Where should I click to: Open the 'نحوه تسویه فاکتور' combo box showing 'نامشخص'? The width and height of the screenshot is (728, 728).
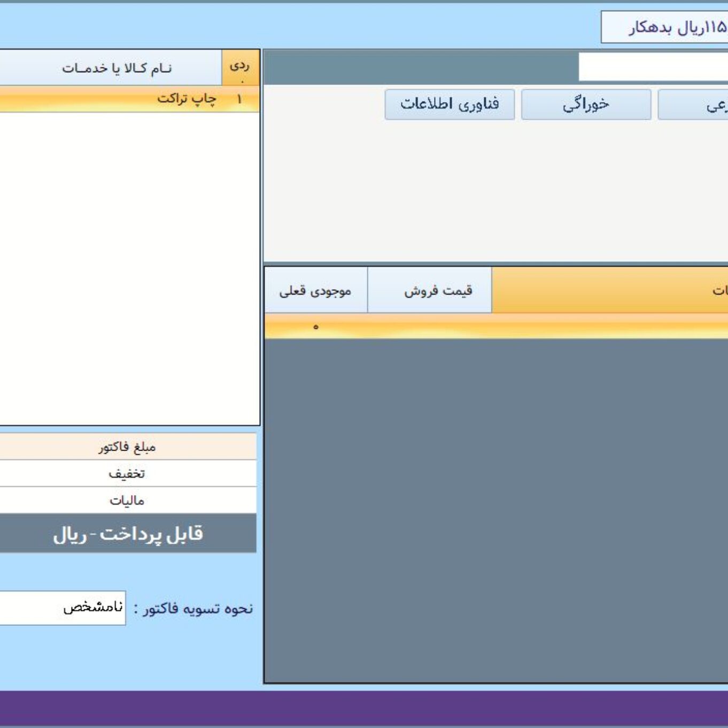(63, 608)
